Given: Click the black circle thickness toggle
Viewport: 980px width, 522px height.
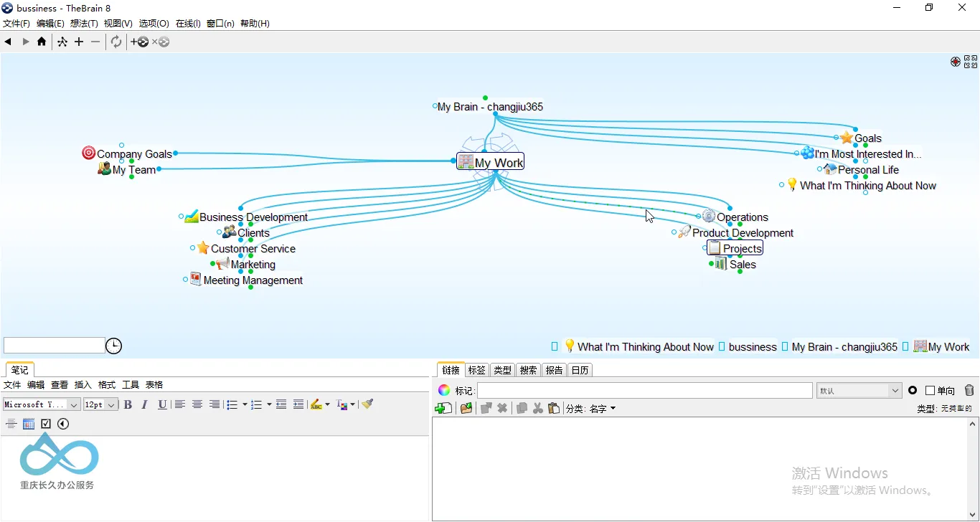Looking at the screenshot, I should 913,390.
